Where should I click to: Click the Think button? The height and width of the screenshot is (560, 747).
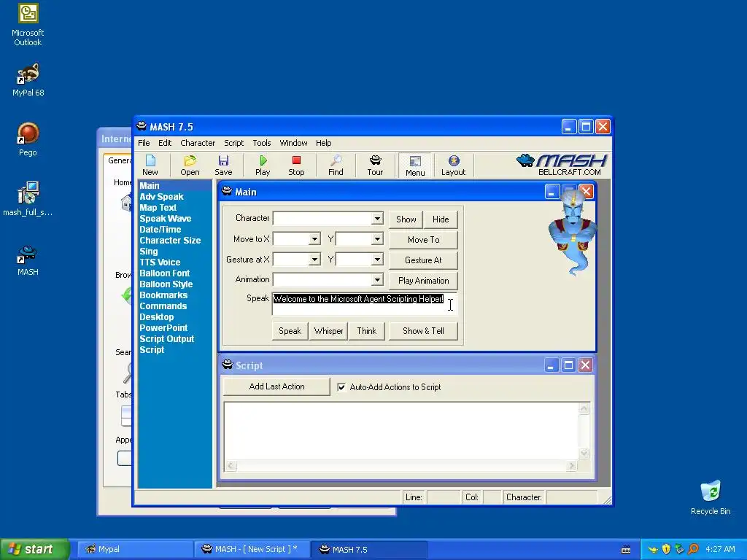pos(366,331)
